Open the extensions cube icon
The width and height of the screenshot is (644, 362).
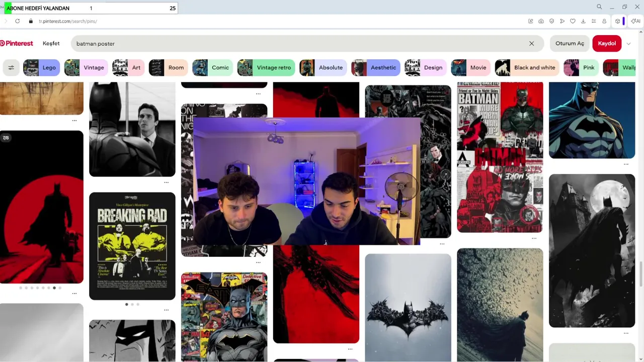(617, 21)
